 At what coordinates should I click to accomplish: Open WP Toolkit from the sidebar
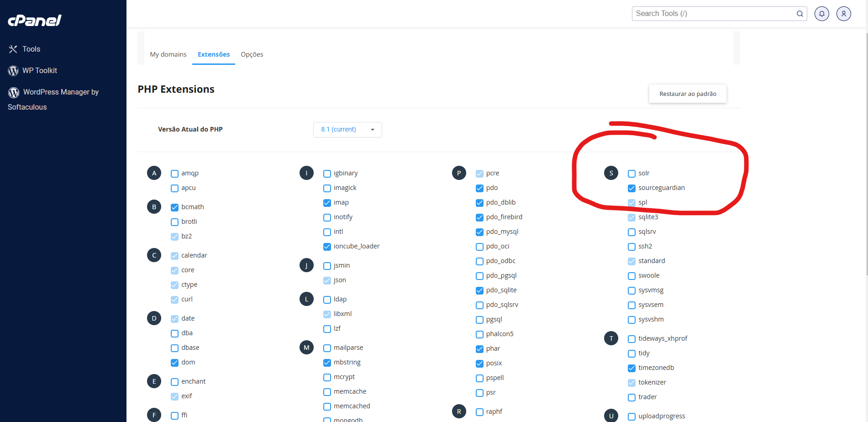[40, 71]
